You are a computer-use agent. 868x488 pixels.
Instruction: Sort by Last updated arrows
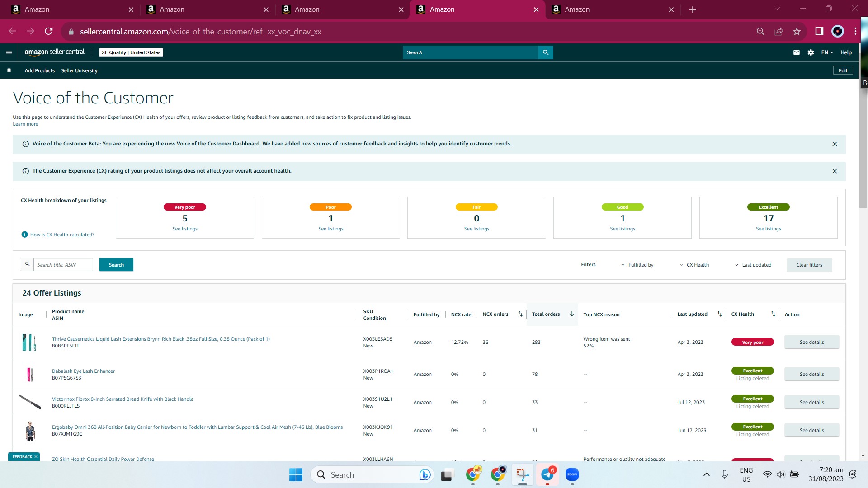pyautogui.click(x=719, y=314)
